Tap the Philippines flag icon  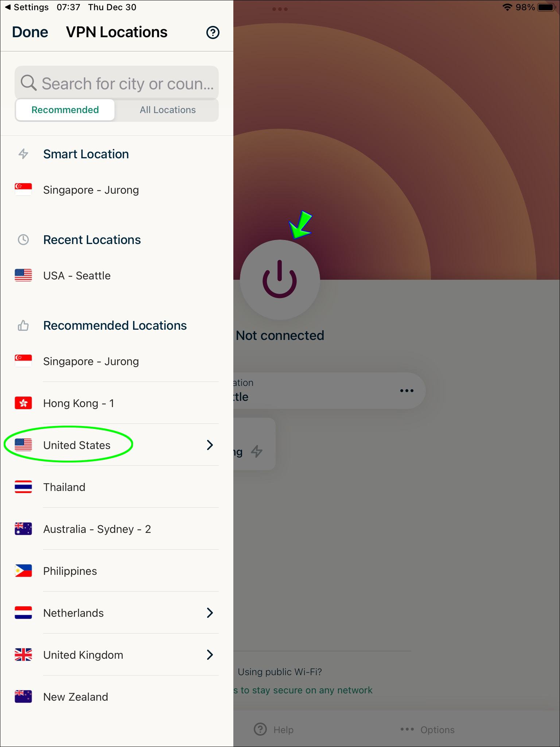pos(23,571)
